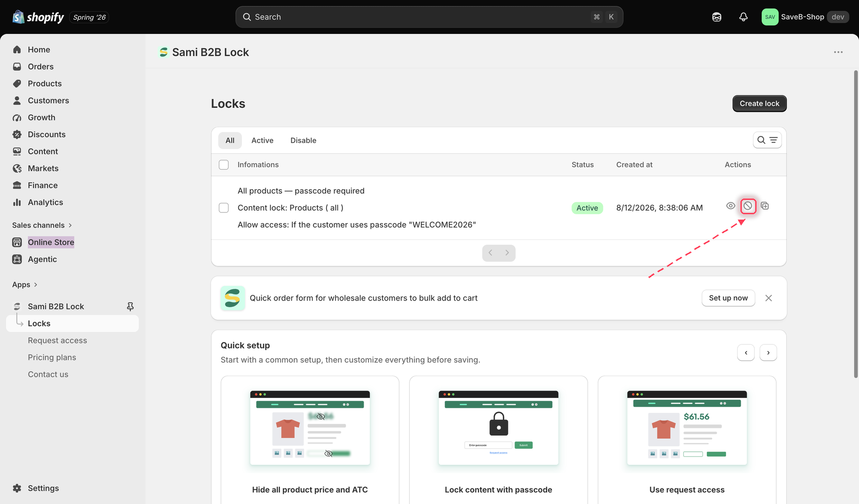Dismiss the quick order form banner
Viewport: 859px width, 504px height.
[x=769, y=298]
